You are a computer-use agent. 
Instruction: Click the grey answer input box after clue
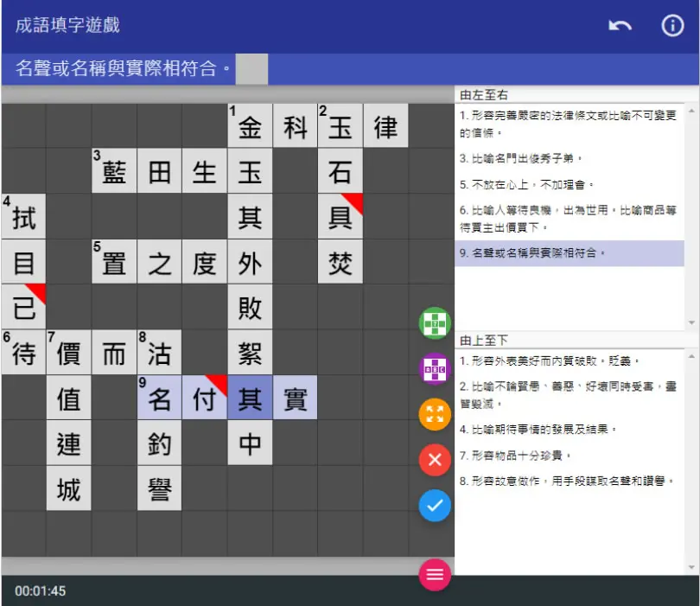point(251,69)
